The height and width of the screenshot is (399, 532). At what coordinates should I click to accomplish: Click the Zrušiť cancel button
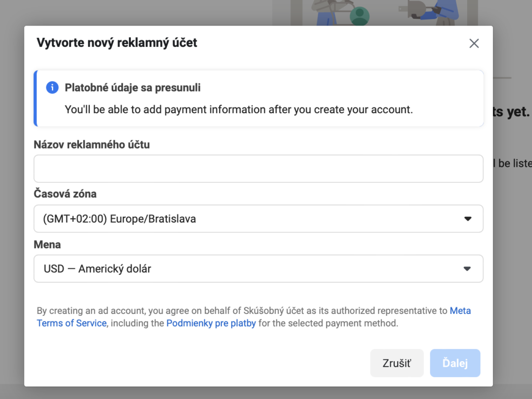pos(396,363)
